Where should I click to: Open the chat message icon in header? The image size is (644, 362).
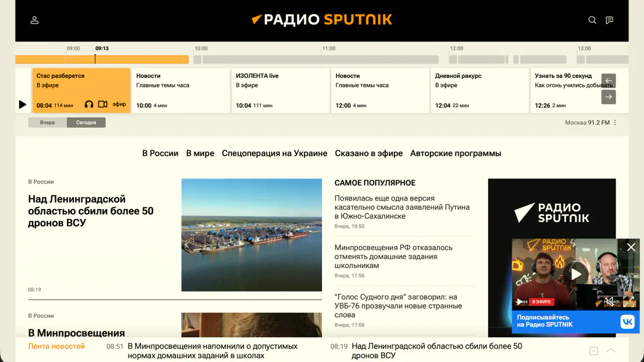609,20
